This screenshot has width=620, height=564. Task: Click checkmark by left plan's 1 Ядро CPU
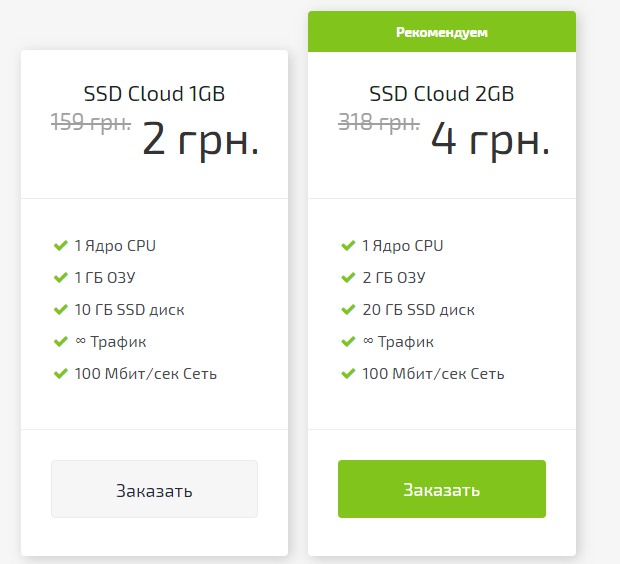[x=61, y=246]
